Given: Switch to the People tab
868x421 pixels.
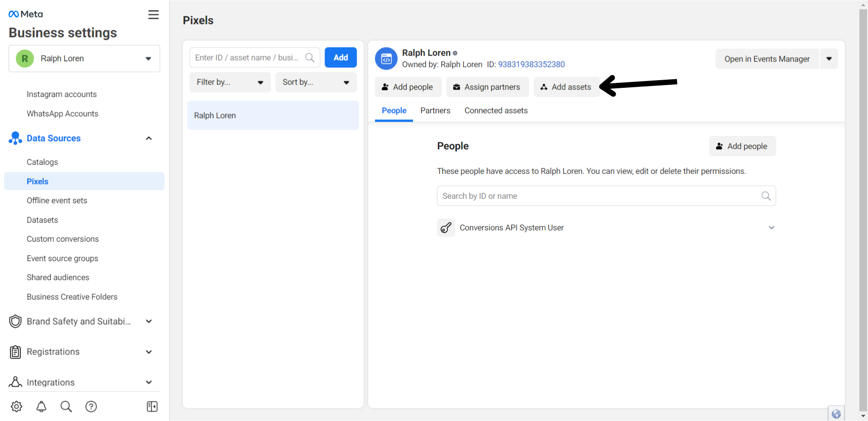Looking at the screenshot, I should (x=394, y=111).
